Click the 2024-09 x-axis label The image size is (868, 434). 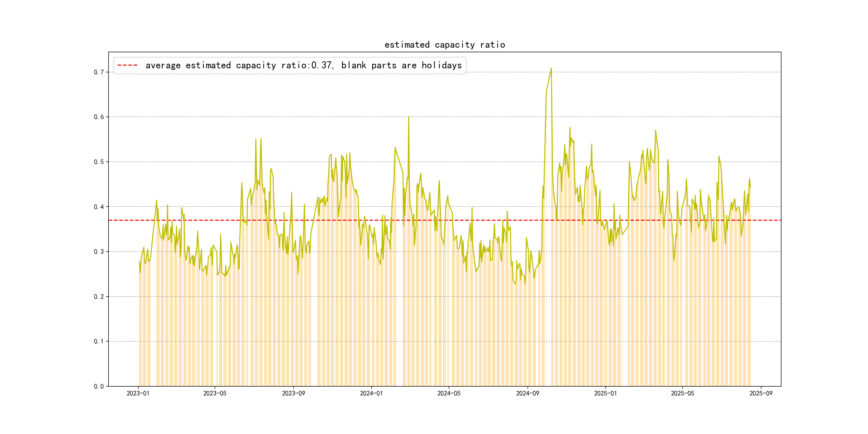point(527,393)
